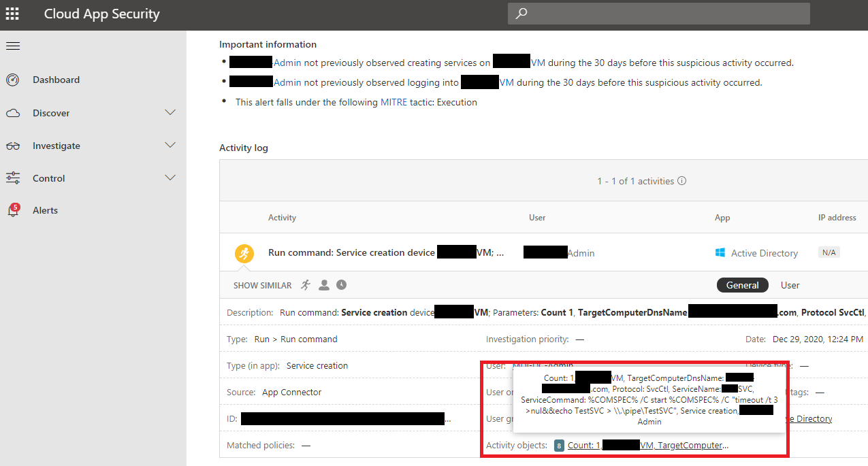Viewport: 868px width, 466px height.
Task: Click the SHOW SIMILAR label
Action: [263, 286]
